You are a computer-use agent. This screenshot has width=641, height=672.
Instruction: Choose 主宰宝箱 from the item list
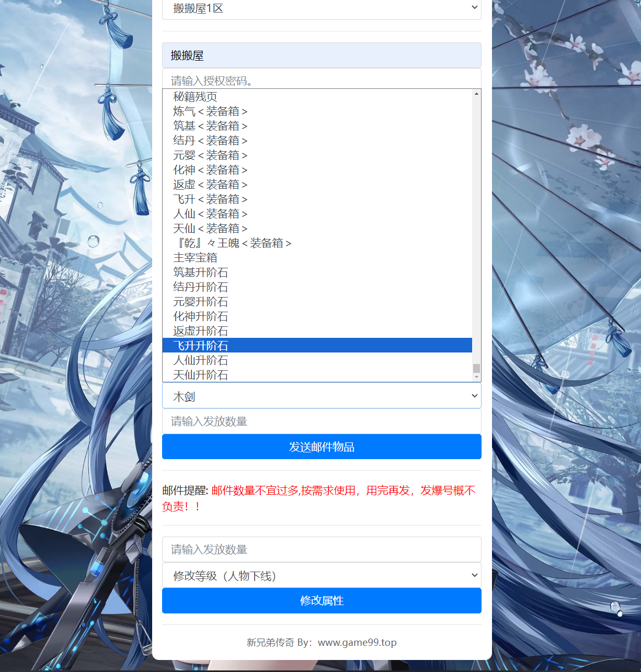pyautogui.click(x=195, y=258)
